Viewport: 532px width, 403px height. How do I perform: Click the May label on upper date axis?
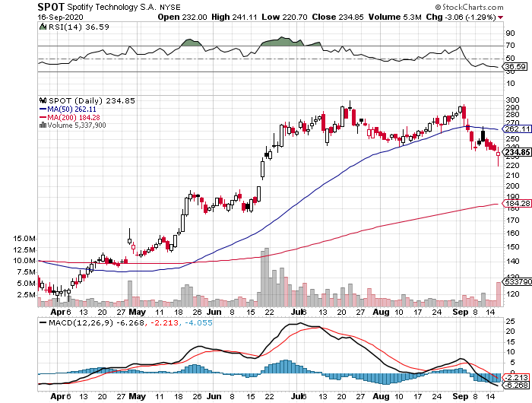(x=138, y=312)
